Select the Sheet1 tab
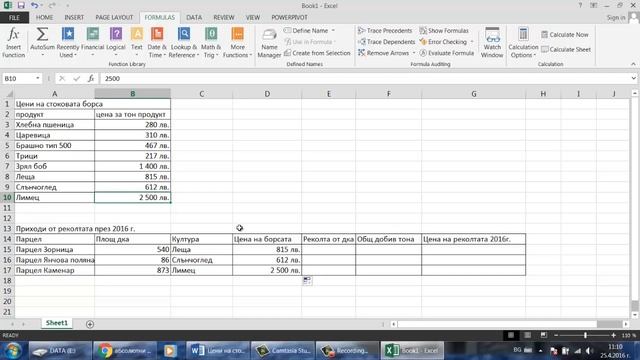640x360 pixels. (56, 323)
